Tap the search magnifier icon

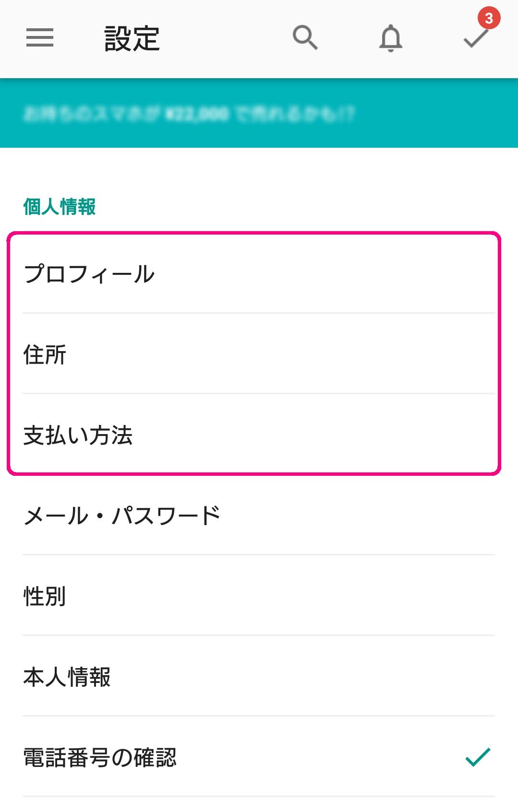click(x=305, y=37)
